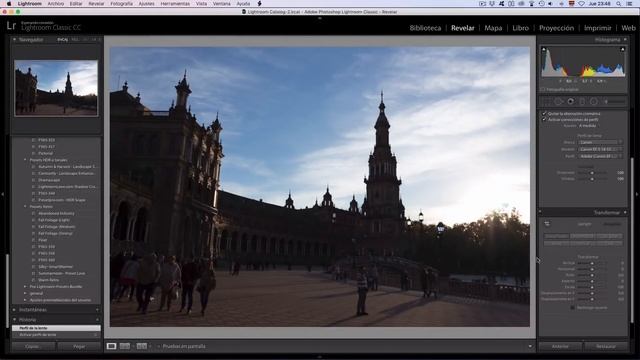Enable Quitar la aberración cromática checkbox
This screenshot has height=360, width=640.
coord(544,113)
